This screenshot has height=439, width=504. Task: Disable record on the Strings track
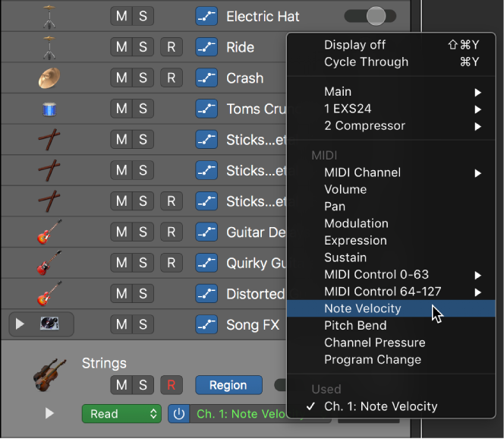point(172,385)
